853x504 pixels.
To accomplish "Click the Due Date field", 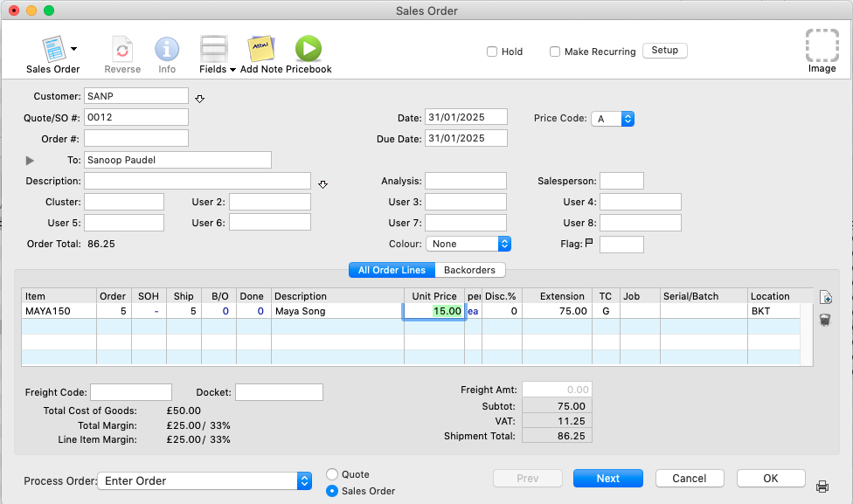I will pyautogui.click(x=466, y=138).
